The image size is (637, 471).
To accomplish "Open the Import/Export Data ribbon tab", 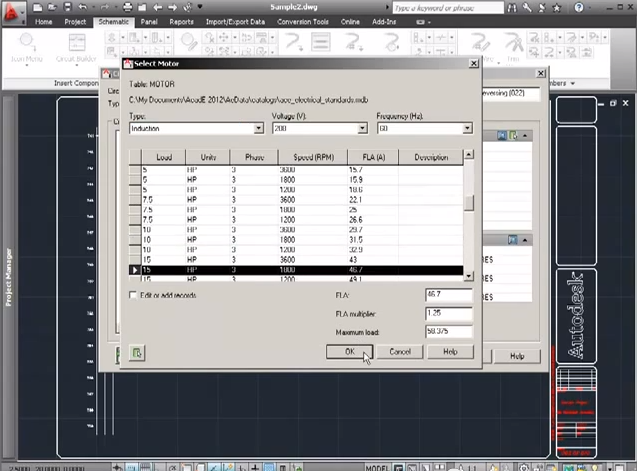I will pos(235,22).
